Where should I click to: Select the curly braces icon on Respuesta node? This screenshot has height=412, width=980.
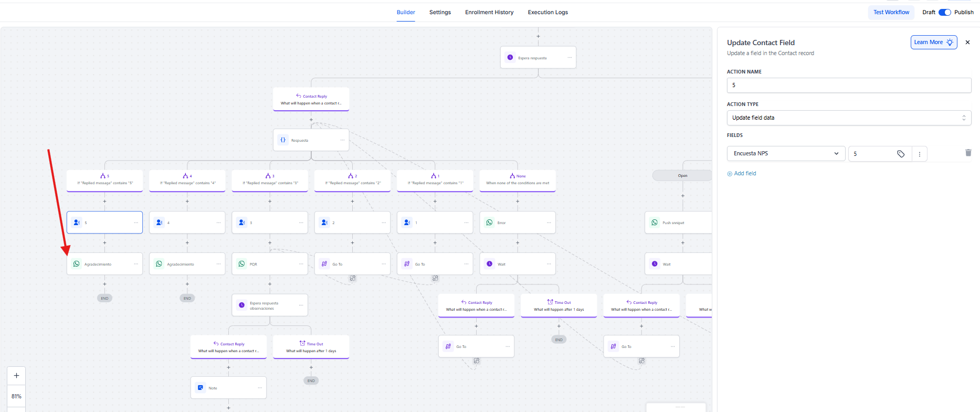point(283,140)
